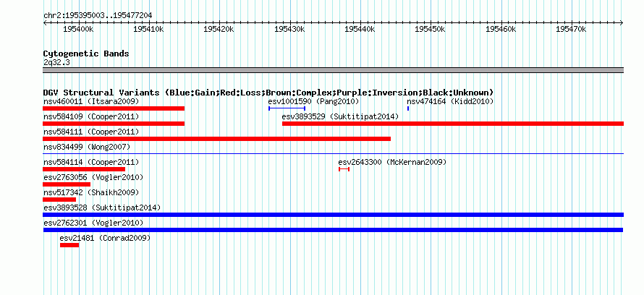Select the nsv584111 (Cooper2011) label
Image resolution: width=644 pixels, height=295 pixels.
(x=91, y=132)
